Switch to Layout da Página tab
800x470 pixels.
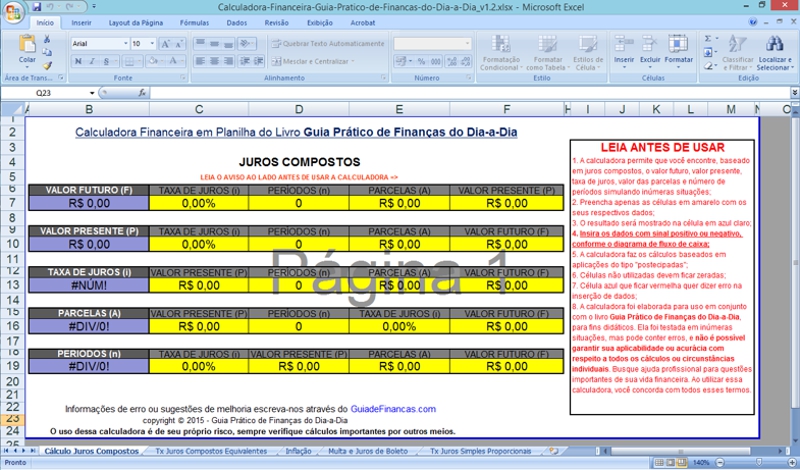(136, 23)
